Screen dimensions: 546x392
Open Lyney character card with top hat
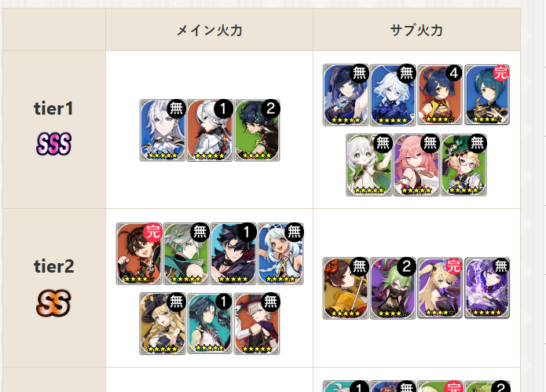[x=257, y=324]
